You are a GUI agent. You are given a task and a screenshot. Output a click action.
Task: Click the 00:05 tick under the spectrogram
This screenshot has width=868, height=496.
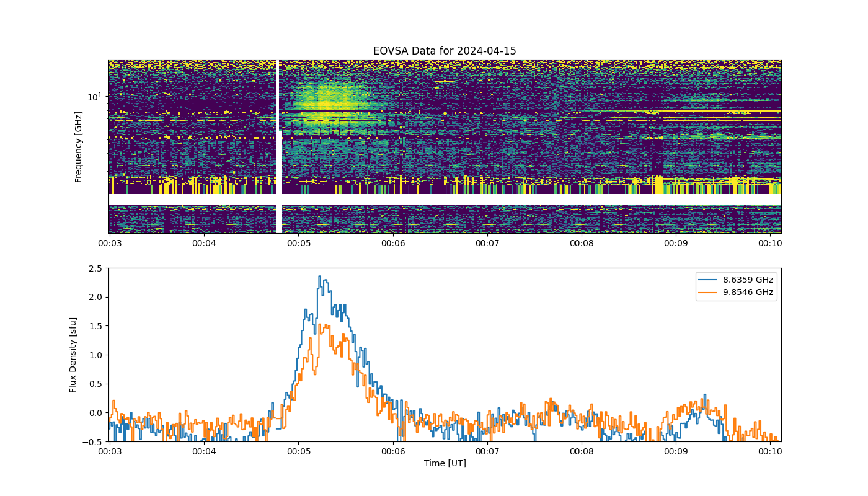[299, 243]
